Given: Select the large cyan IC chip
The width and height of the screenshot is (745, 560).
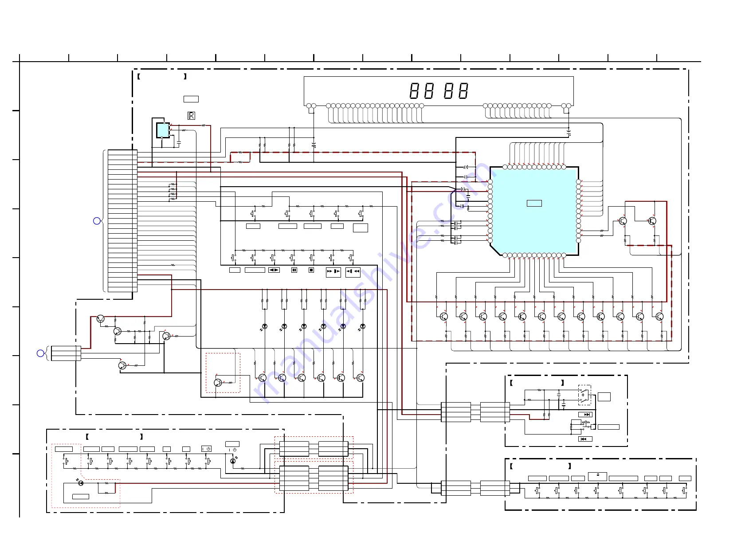Looking at the screenshot, I should click(x=534, y=211).
